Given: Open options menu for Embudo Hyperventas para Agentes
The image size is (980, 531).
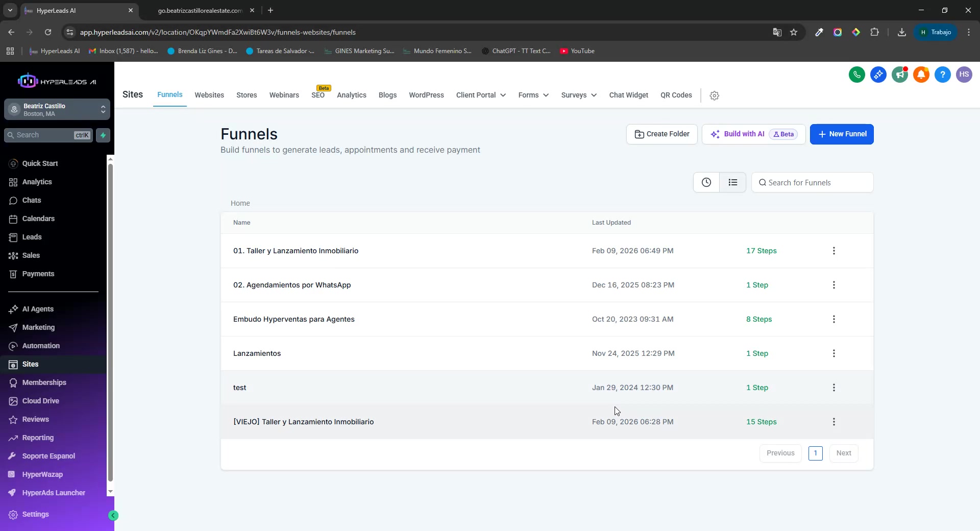Looking at the screenshot, I should coord(834,319).
